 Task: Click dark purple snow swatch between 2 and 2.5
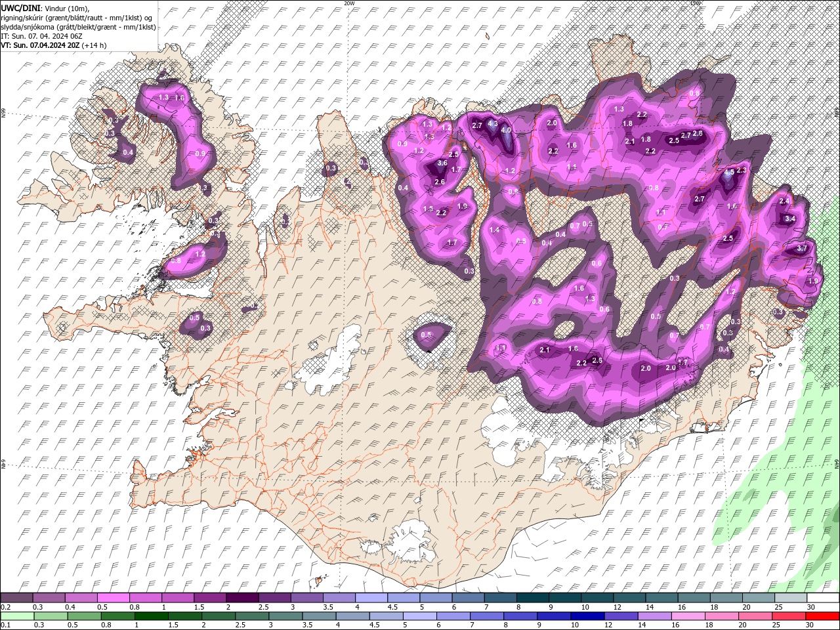tap(242, 598)
